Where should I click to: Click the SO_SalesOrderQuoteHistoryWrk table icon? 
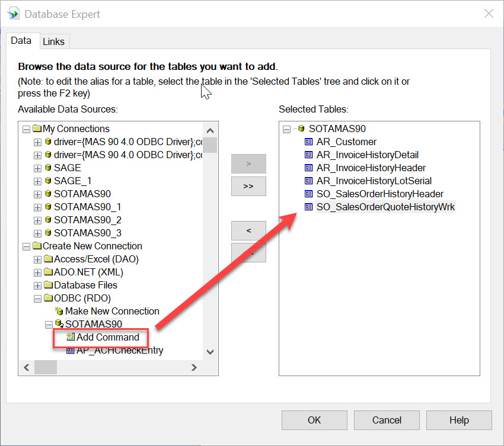pos(308,207)
